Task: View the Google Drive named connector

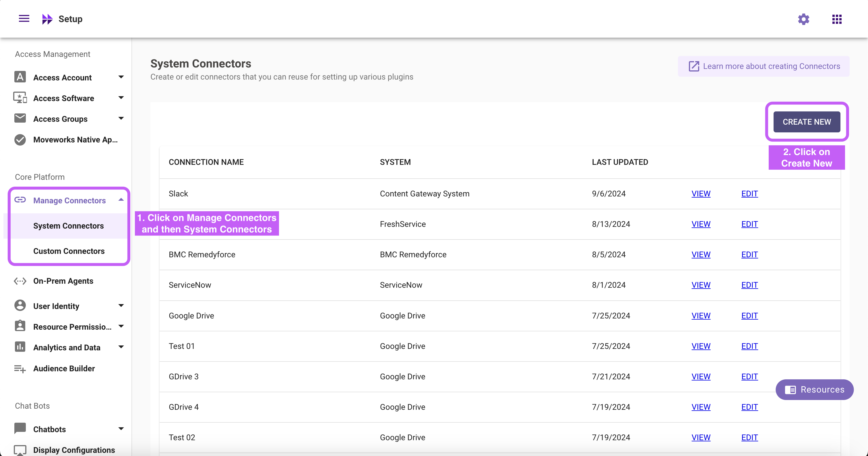Action: click(x=701, y=316)
